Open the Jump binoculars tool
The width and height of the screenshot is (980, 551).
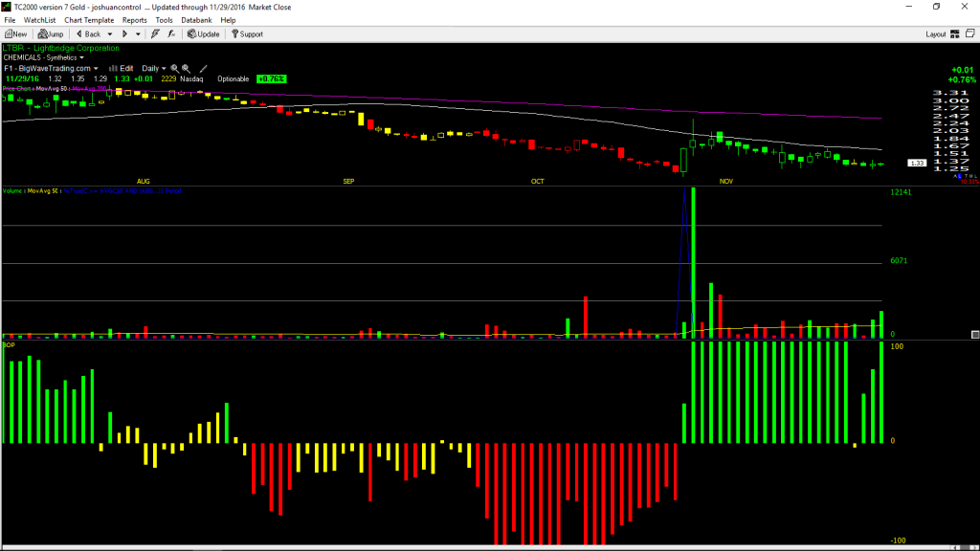(x=51, y=34)
